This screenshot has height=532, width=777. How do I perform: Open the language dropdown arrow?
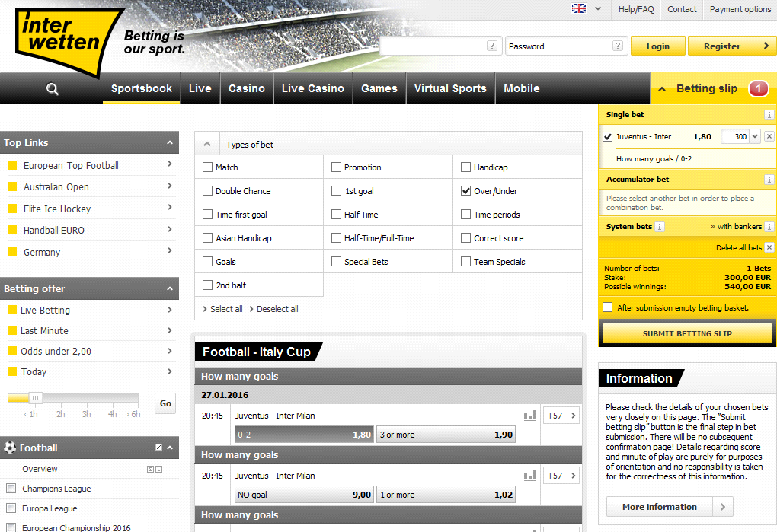pos(598,8)
